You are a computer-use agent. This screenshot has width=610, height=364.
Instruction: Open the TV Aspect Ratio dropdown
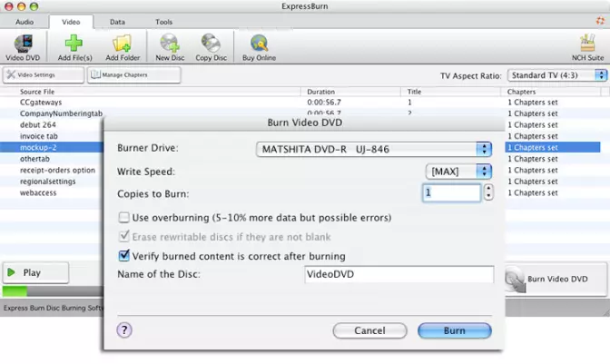(557, 75)
